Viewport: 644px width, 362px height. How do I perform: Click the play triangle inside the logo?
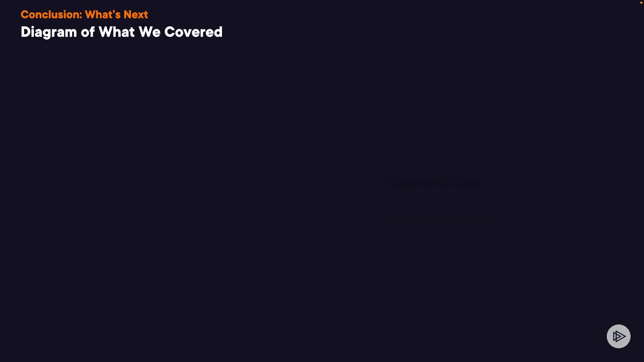tap(619, 336)
